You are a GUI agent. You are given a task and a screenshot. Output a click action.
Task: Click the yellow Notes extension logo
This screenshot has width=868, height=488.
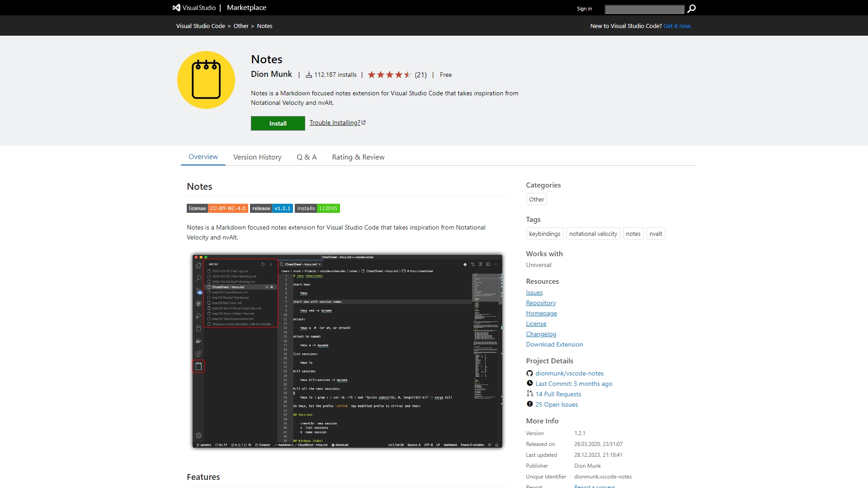[206, 80]
